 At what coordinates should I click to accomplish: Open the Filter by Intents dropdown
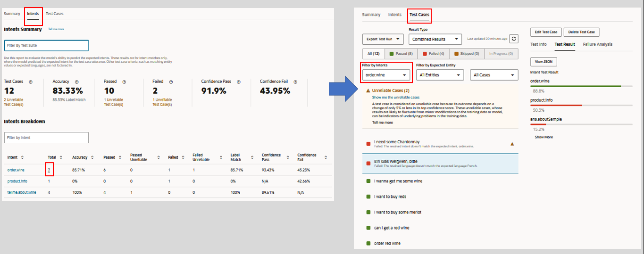pyautogui.click(x=386, y=75)
